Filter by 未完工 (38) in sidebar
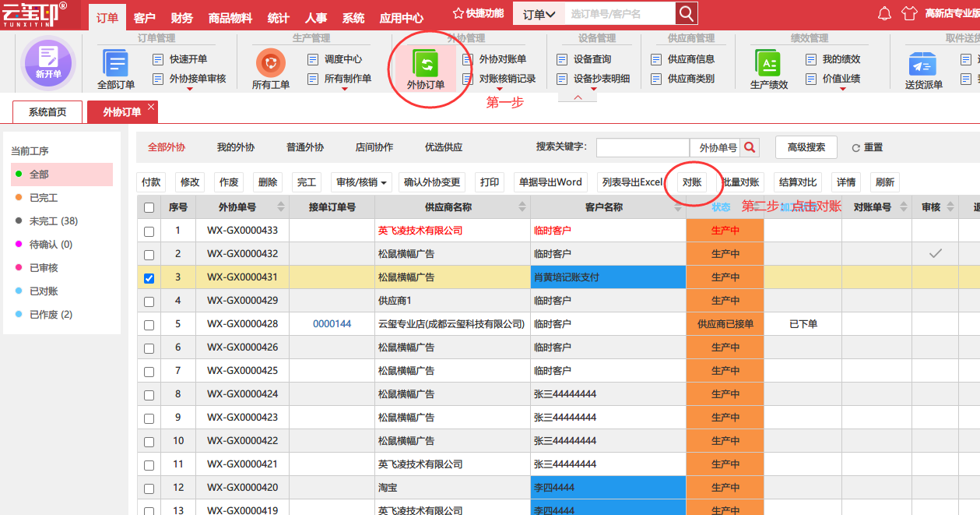This screenshot has width=980, height=515. pyautogui.click(x=53, y=221)
